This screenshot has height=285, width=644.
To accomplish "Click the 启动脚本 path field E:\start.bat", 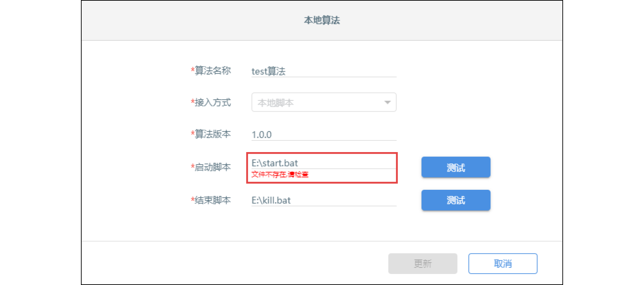I will 324,163.
